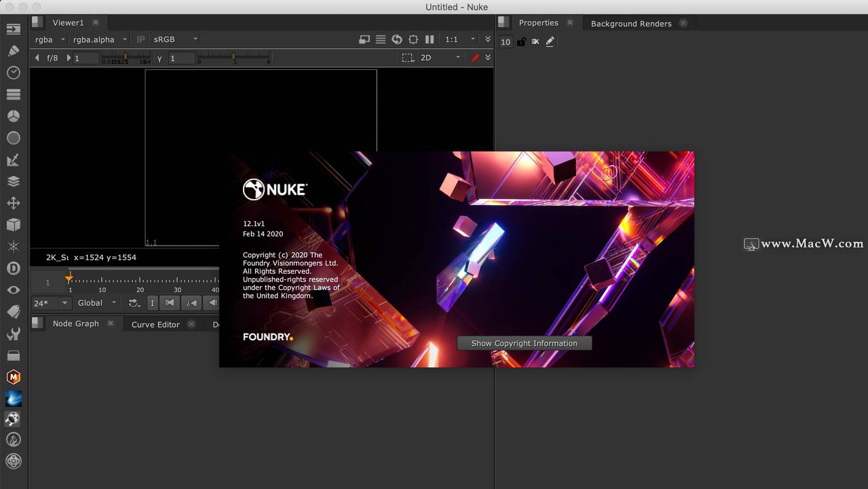Open the Deep nodes D icon
This screenshot has width=868, height=489.
13,268
